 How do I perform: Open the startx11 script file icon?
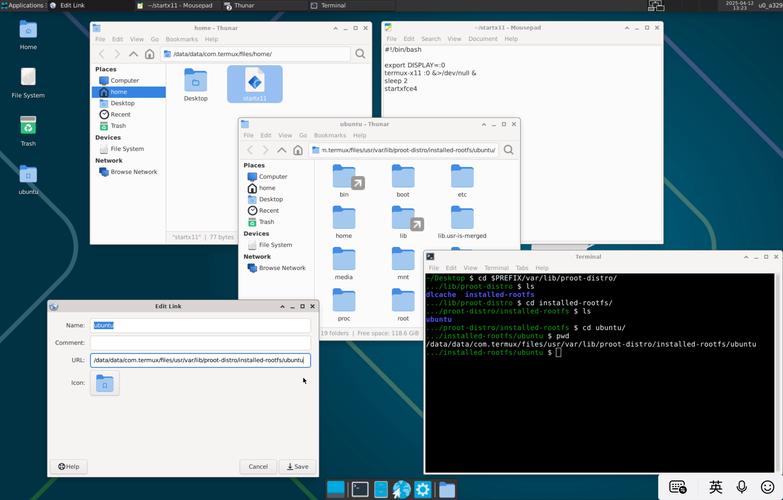coord(254,82)
